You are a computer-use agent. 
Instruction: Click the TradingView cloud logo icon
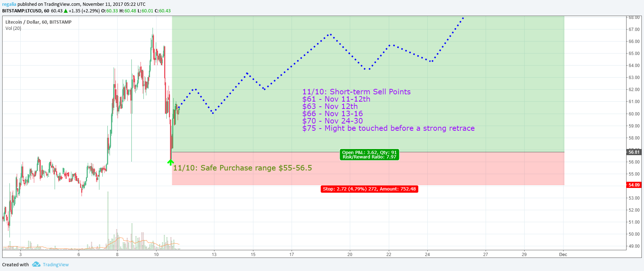36,264
